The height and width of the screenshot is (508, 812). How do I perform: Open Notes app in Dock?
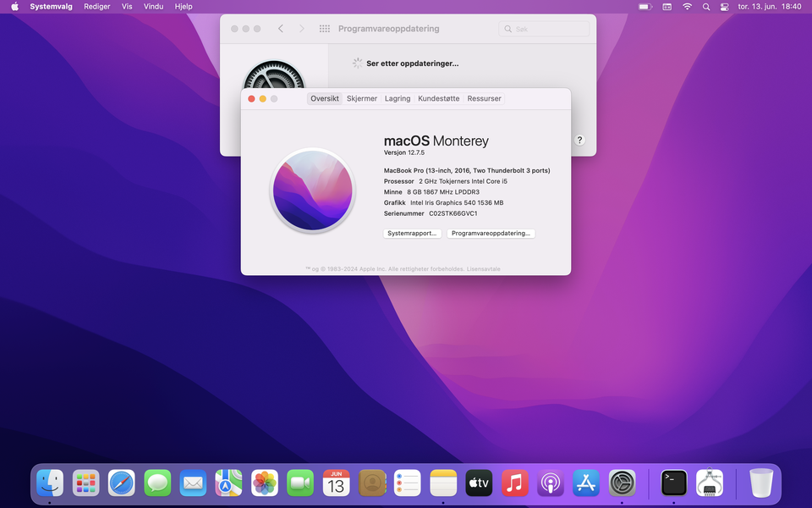[x=443, y=483]
